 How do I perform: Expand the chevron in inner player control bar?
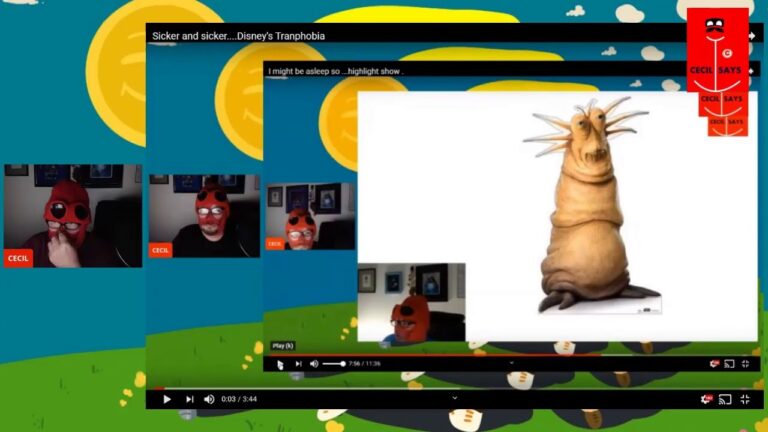click(511, 363)
